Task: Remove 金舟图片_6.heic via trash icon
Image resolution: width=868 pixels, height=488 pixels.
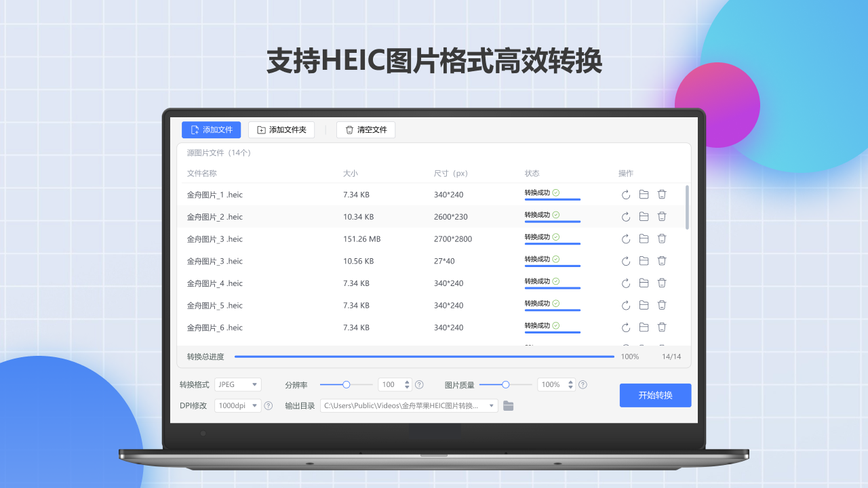Action: [662, 327]
